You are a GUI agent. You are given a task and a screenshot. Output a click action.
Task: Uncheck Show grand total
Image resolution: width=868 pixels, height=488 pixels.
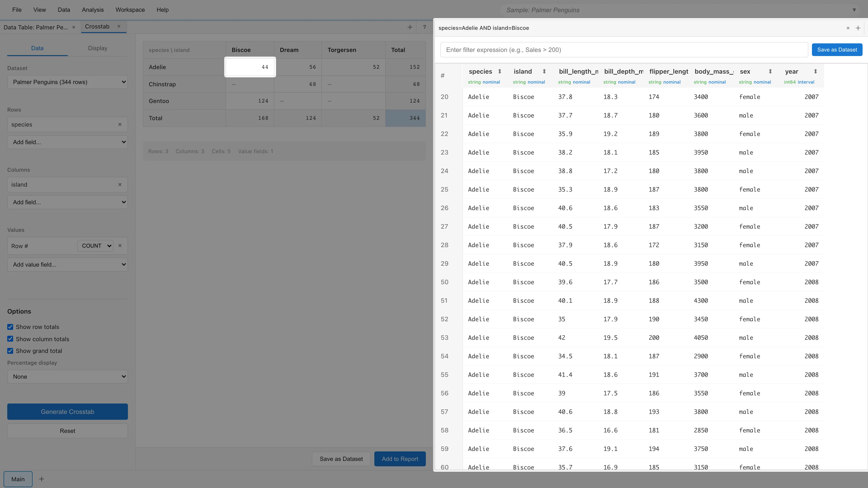(10, 351)
